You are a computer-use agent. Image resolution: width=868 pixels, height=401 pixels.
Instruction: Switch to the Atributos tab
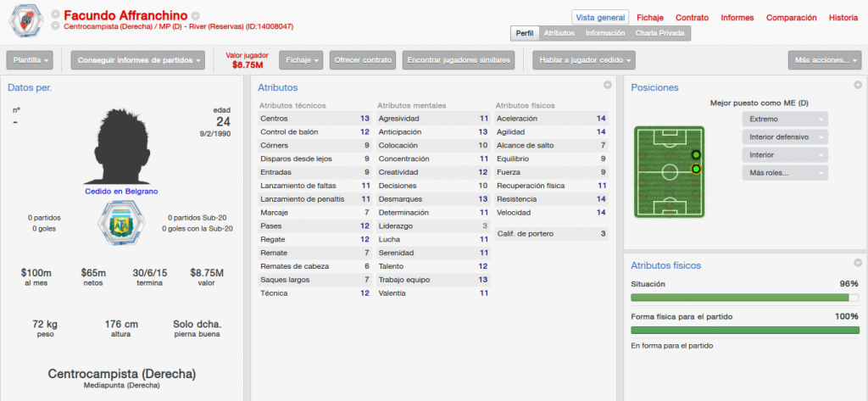click(559, 33)
